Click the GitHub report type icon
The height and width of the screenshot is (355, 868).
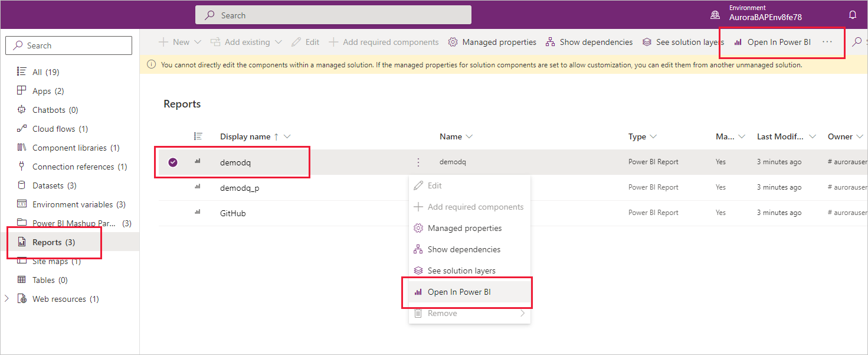[x=198, y=213]
